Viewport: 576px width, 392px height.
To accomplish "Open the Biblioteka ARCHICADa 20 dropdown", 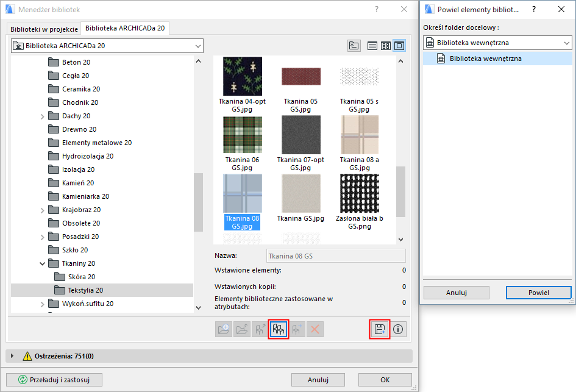I will click(x=107, y=46).
